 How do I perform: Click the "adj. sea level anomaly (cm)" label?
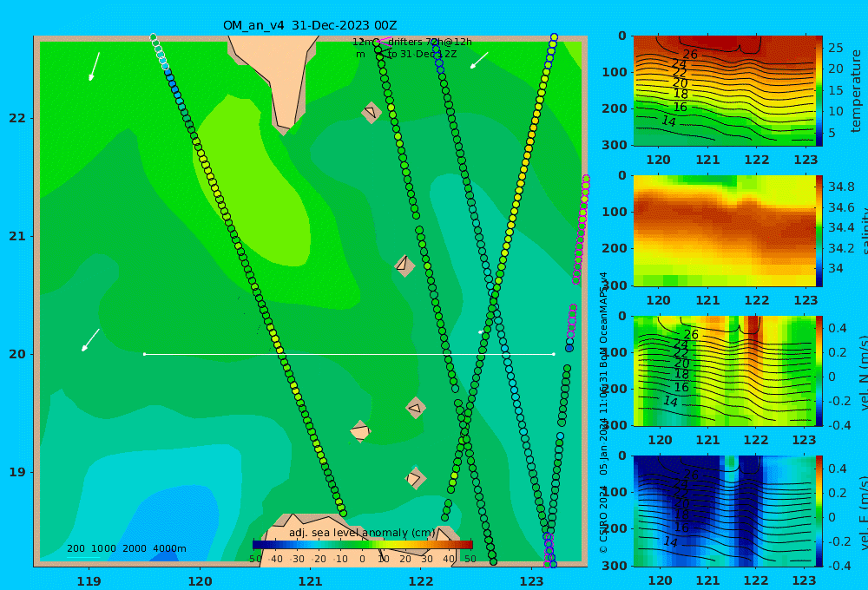tap(362, 533)
